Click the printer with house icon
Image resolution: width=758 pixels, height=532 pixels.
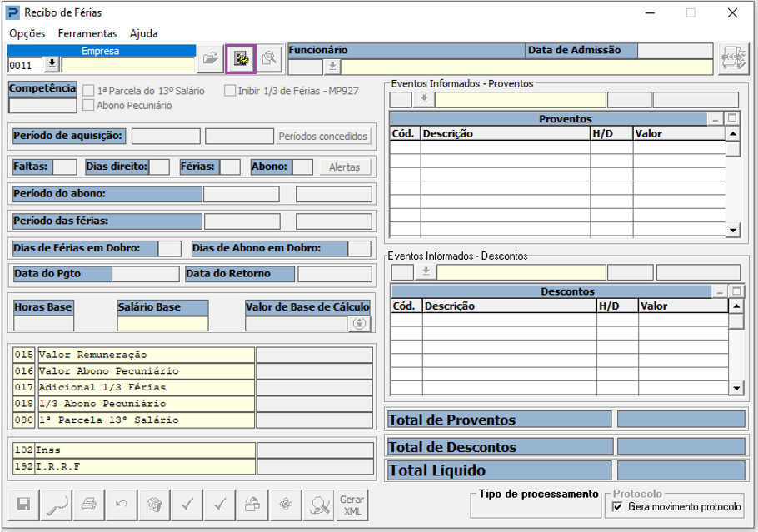[253, 505]
